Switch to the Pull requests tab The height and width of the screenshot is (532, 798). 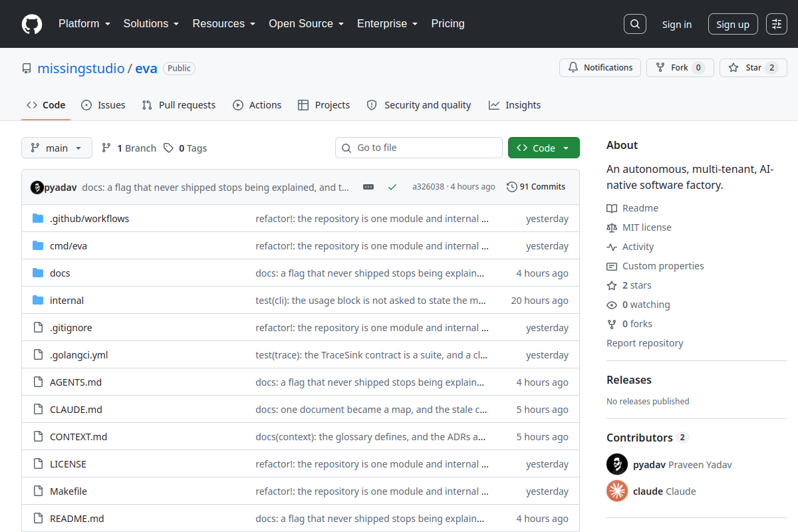pos(179,105)
